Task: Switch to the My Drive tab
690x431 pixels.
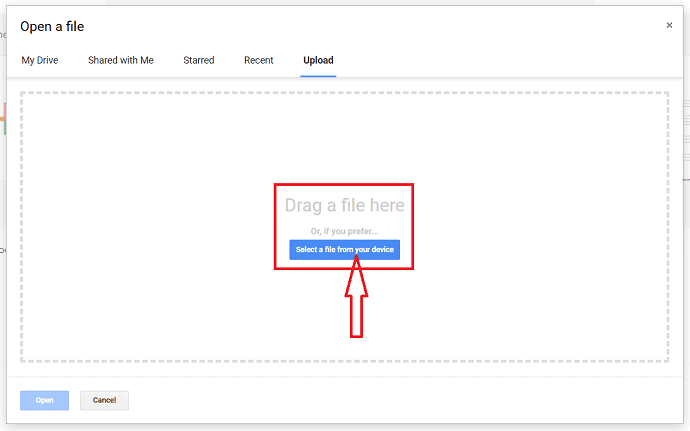Action: pyautogui.click(x=40, y=60)
